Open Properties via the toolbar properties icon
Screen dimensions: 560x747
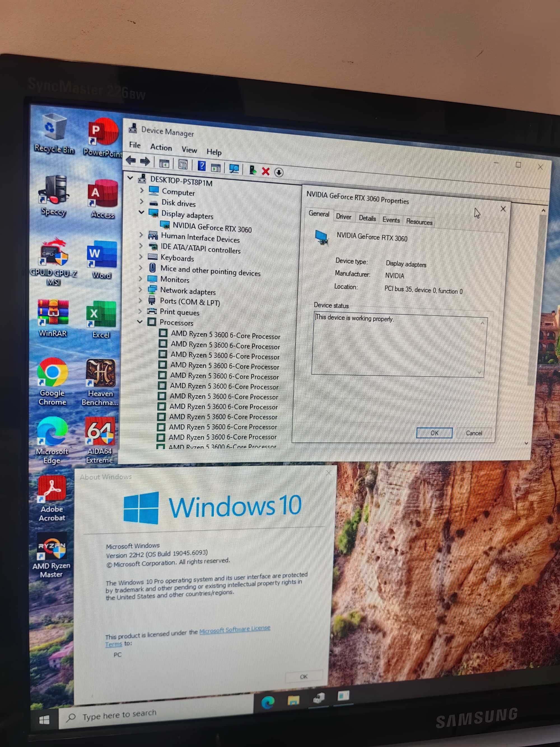(x=183, y=165)
